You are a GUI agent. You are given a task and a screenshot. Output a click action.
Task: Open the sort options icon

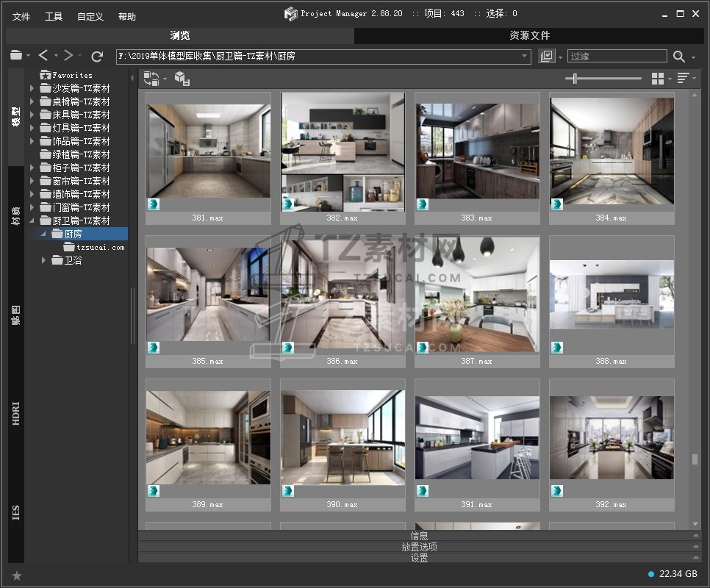[683, 78]
